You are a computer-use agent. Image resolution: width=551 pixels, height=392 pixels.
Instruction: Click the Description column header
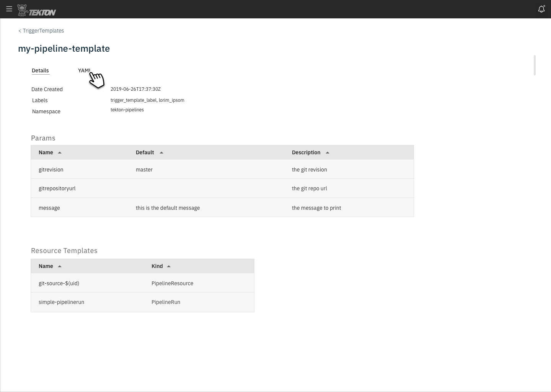306,152
